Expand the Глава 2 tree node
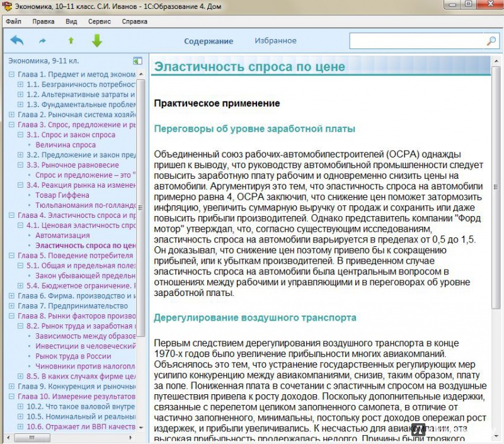504x444 pixels. click(x=11, y=115)
